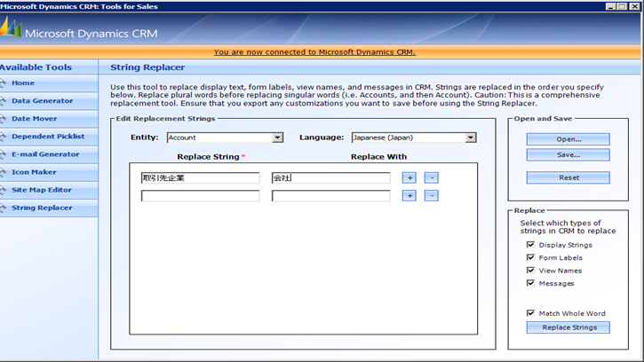The width and height of the screenshot is (644, 362).
Task: Click the connected to Microsoft Dynamics CRM link
Action: [314, 52]
